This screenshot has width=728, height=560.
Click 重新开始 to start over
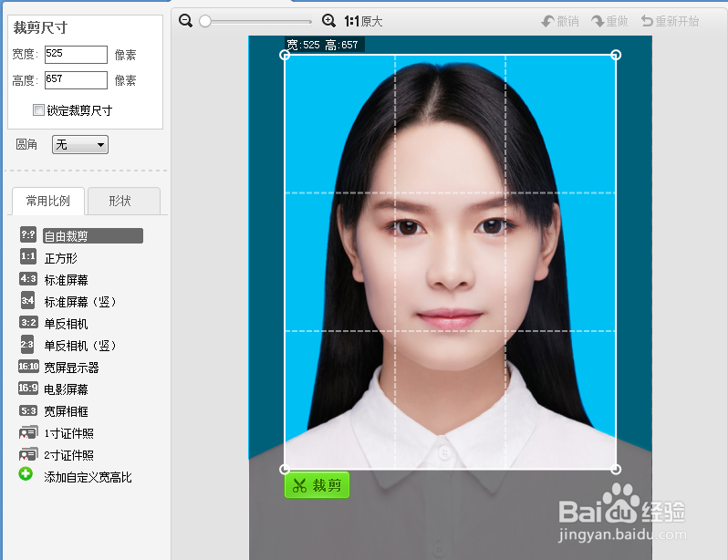coord(670,21)
